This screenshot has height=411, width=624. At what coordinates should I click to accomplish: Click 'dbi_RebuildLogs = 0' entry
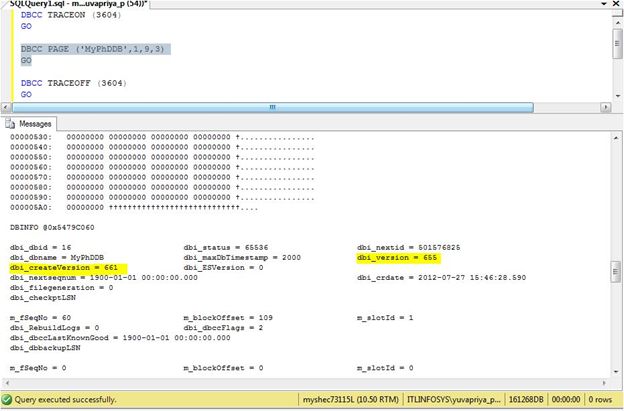pos(55,328)
